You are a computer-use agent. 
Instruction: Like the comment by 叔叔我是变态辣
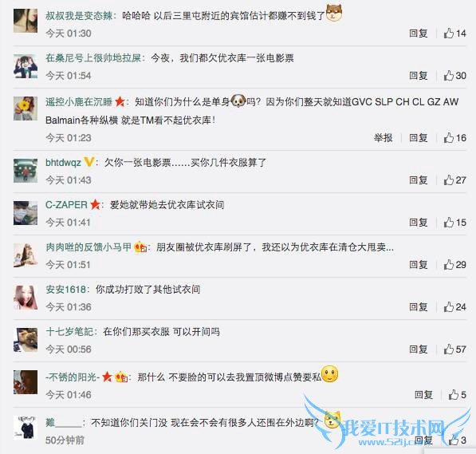[454, 34]
